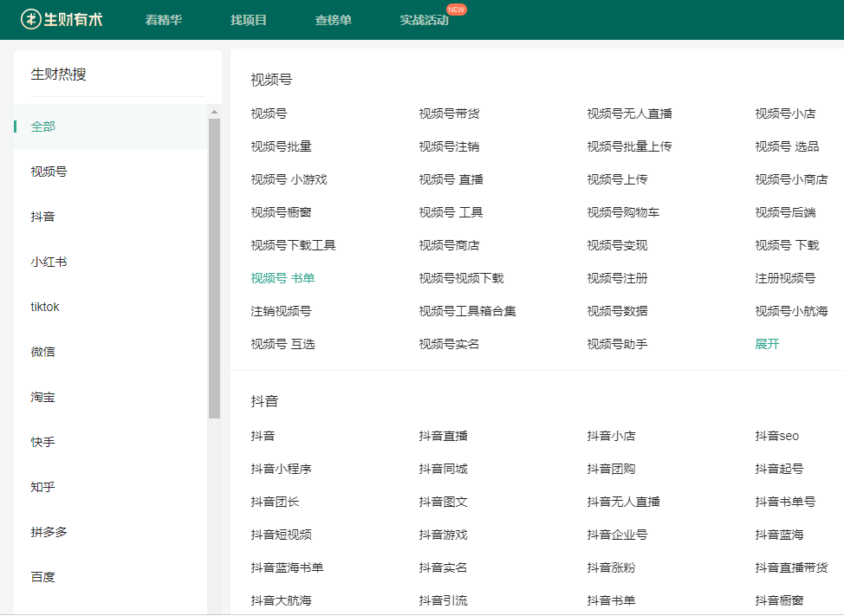Viewport: 844px width, 616px height.
Task: Open the 抖音无人直播 keyword
Action: pos(624,502)
